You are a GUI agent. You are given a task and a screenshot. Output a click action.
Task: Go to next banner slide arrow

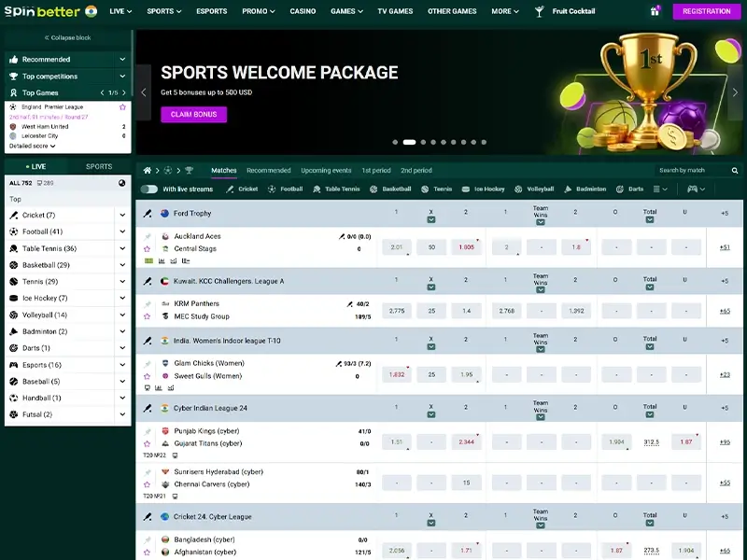(x=735, y=92)
